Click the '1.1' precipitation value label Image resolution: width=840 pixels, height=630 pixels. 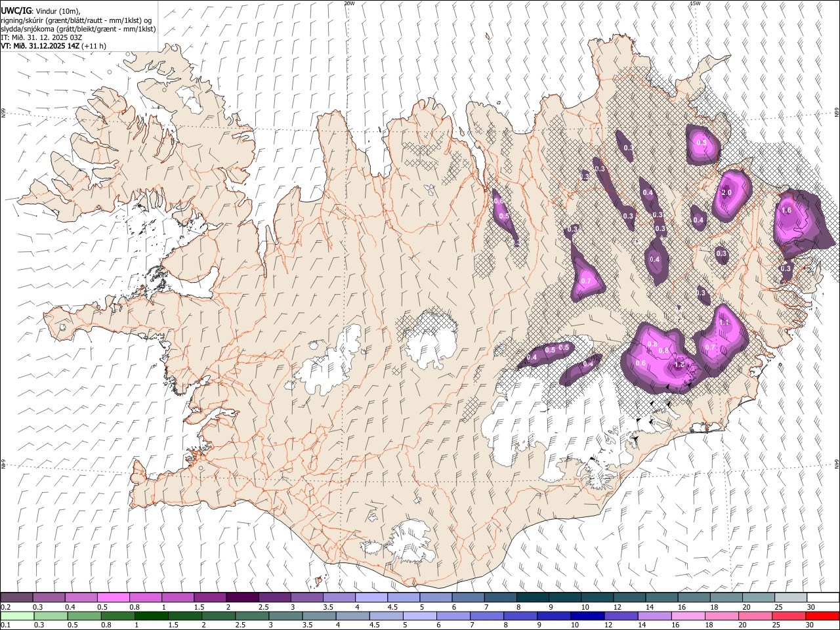click(x=724, y=322)
